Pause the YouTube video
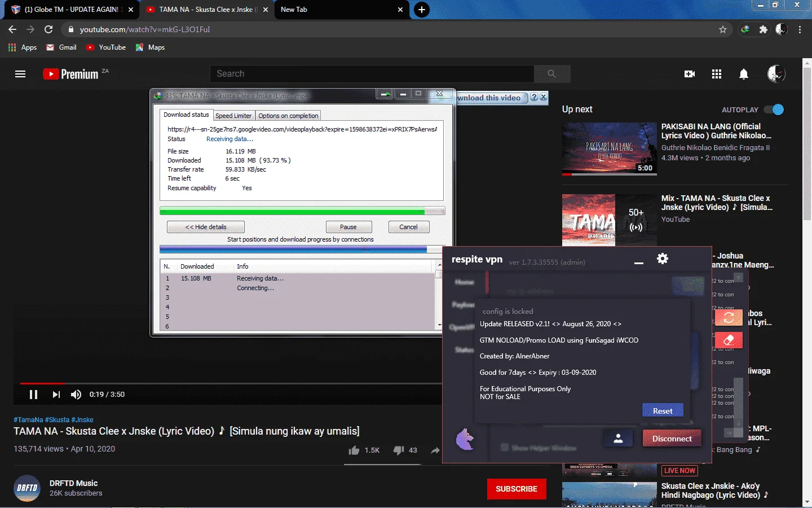This screenshot has height=508, width=812. tap(33, 395)
